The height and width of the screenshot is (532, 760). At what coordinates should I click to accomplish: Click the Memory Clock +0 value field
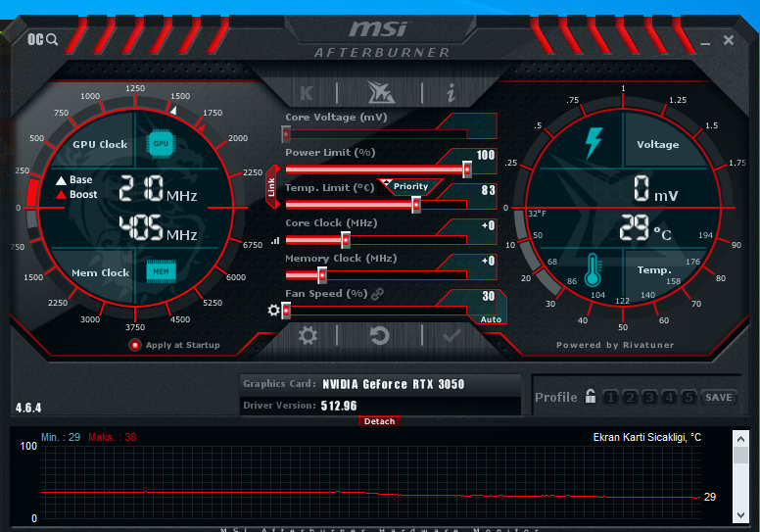click(488, 261)
